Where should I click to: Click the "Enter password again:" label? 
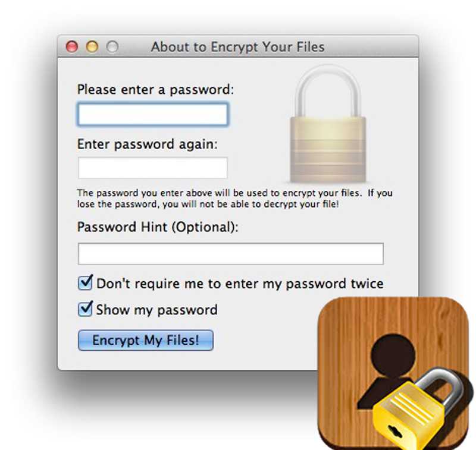(147, 144)
